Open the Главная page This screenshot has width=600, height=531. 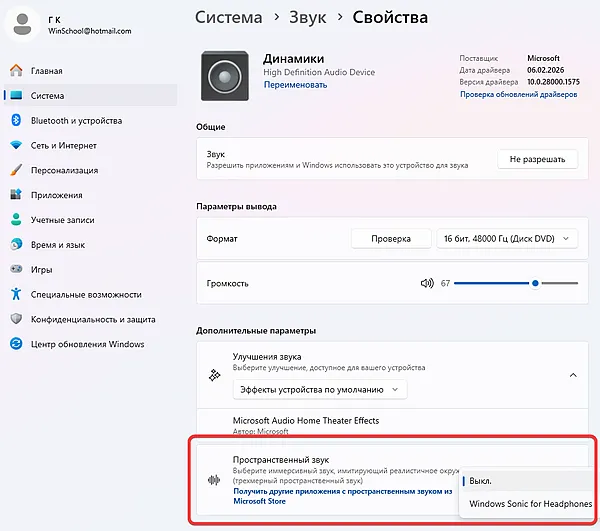[x=91, y=70]
